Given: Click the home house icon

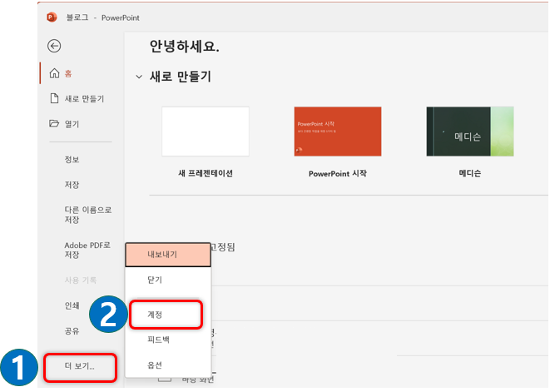Looking at the screenshot, I should click(x=54, y=73).
